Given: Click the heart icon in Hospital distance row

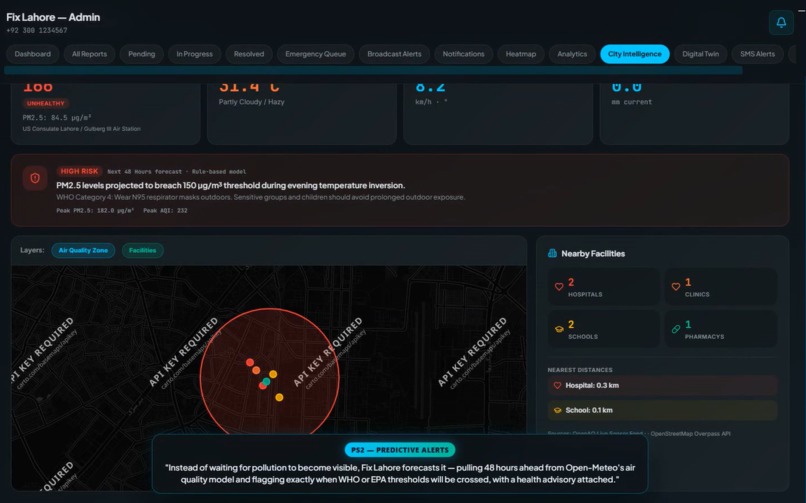Looking at the screenshot, I should [557, 385].
